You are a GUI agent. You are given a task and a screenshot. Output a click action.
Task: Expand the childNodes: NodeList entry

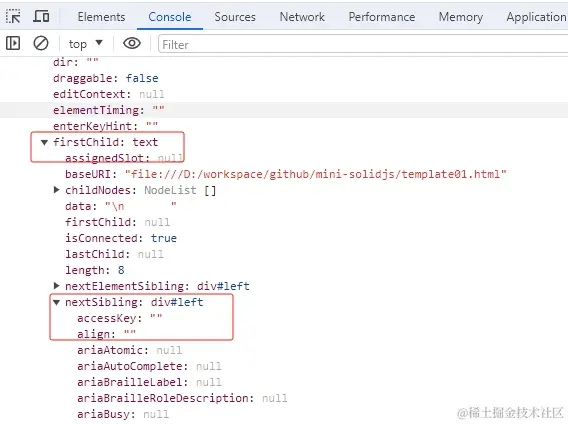56,190
